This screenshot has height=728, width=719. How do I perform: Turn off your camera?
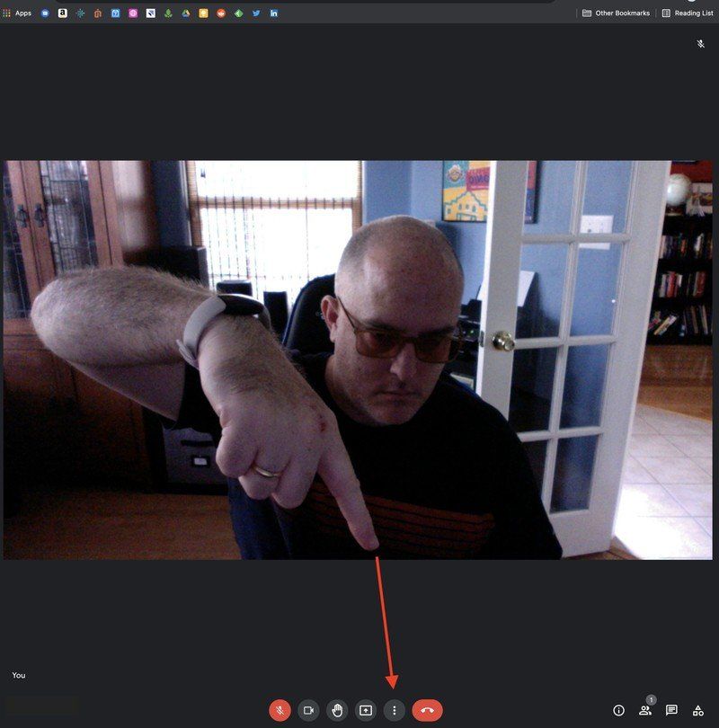[307, 710]
